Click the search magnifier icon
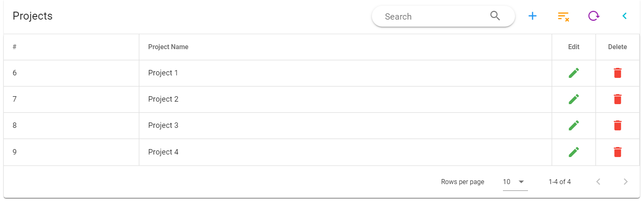The height and width of the screenshot is (202, 644). point(495,16)
